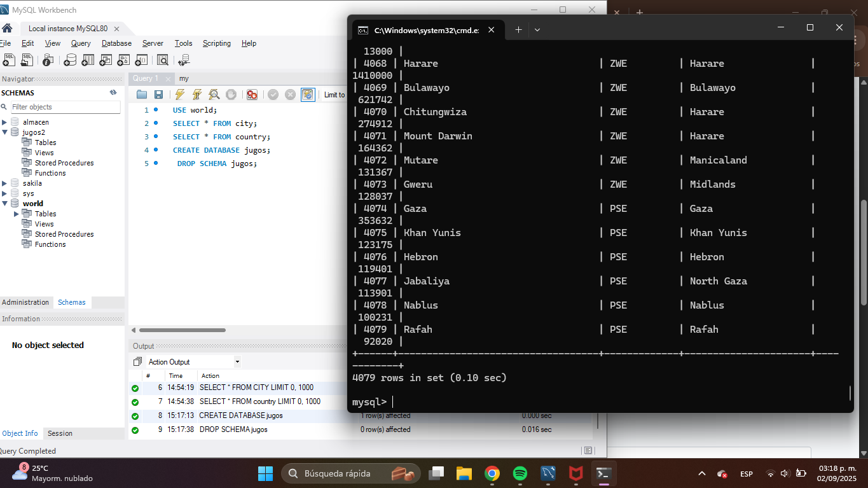Open the Limit to rows dropdown

[x=334, y=95]
